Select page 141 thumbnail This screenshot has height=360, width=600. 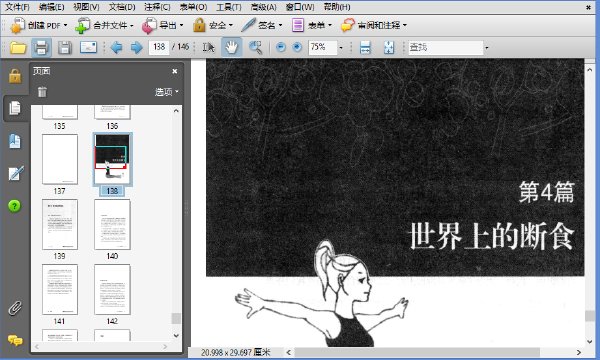coord(60,289)
